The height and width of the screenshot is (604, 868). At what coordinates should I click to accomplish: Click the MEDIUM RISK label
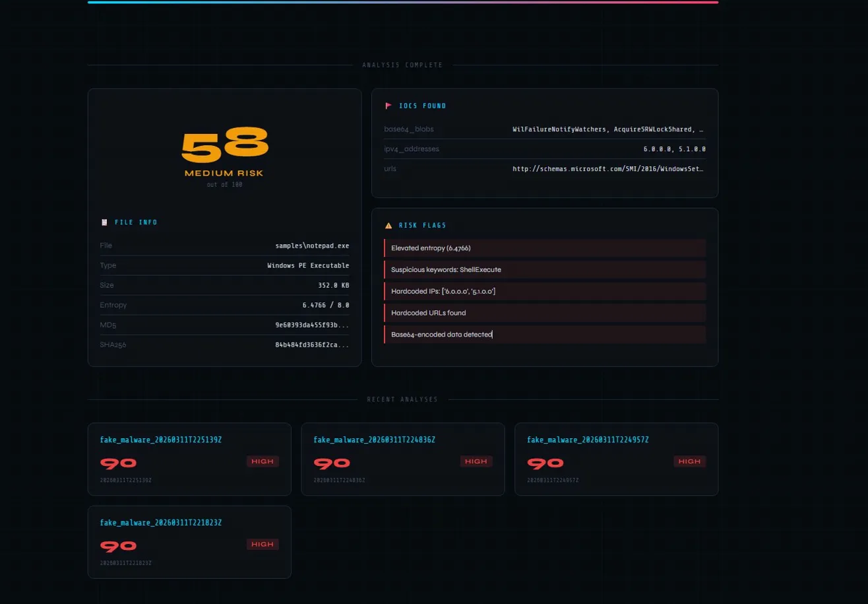[224, 174]
